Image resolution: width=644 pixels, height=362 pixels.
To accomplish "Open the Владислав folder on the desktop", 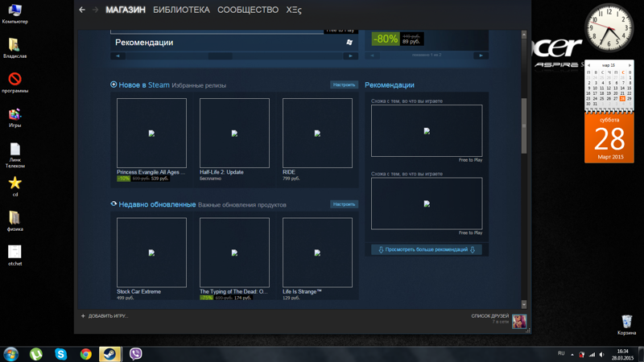I will click(x=14, y=47).
